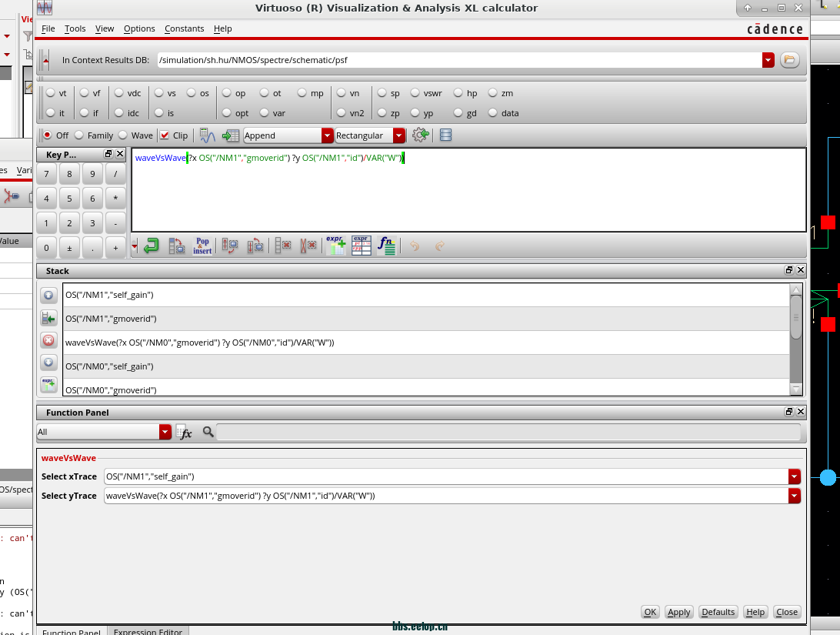Screen dimensions: 840x635
Task: Click the Pop & insert icon
Action: [202, 246]
